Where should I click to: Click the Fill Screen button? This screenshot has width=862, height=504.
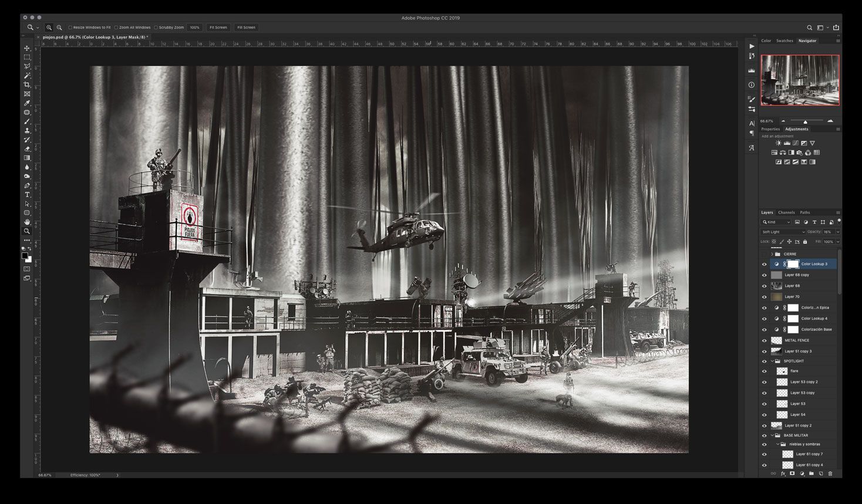tap(246, 28)
